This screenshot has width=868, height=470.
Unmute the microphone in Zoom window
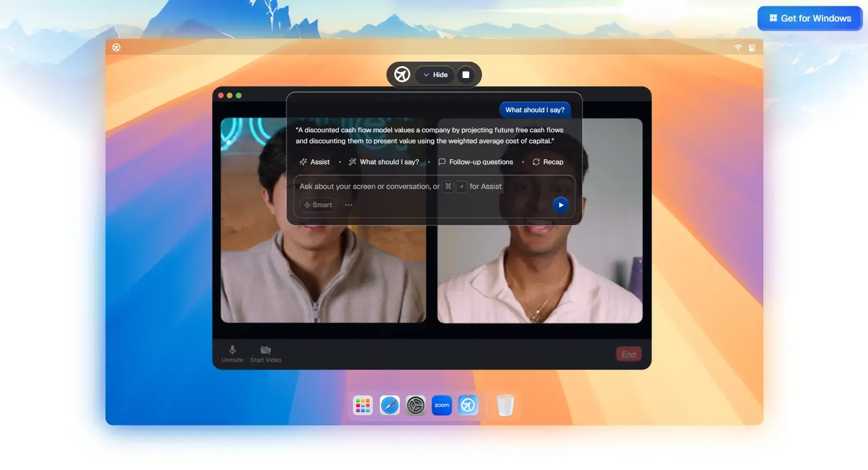click(232, 353)
